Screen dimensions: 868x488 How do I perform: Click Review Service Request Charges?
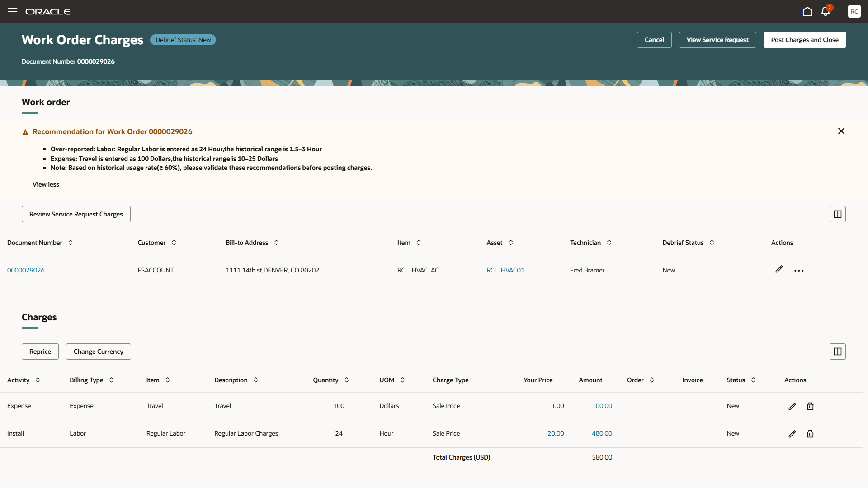pos(76,214)
